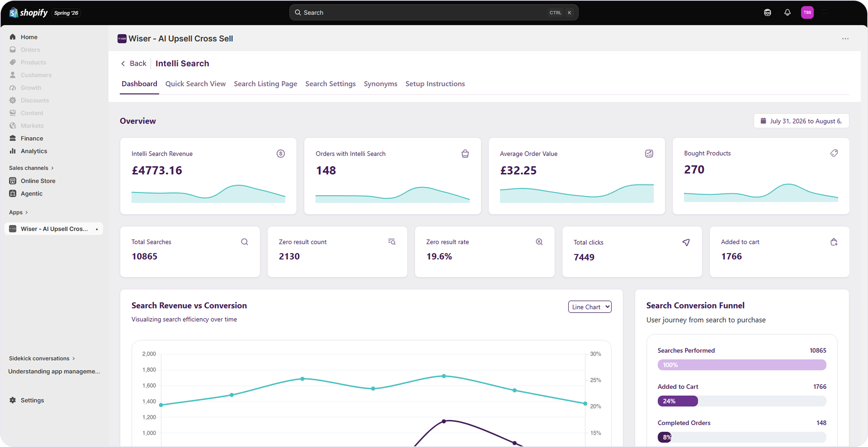Click the Finance bank icon in sidebar
This screenshot has width=868, height=447.
pyautogui.click(x=13, y=138)
